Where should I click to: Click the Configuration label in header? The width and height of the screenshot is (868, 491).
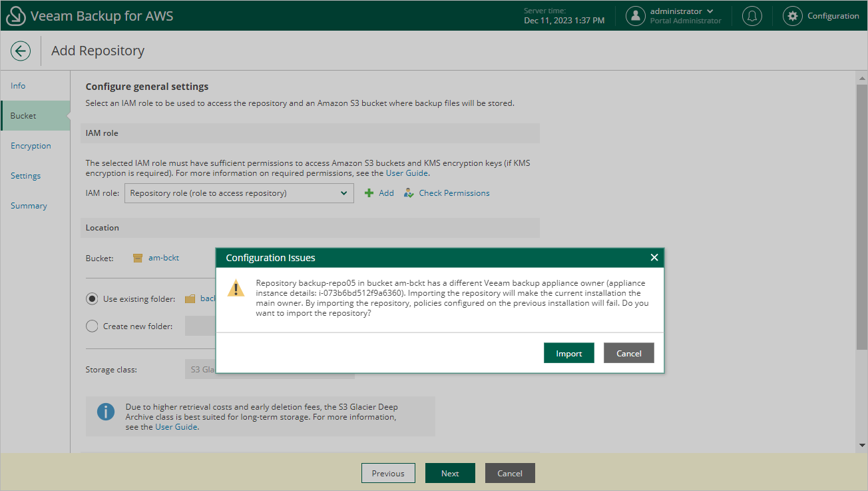833,16
